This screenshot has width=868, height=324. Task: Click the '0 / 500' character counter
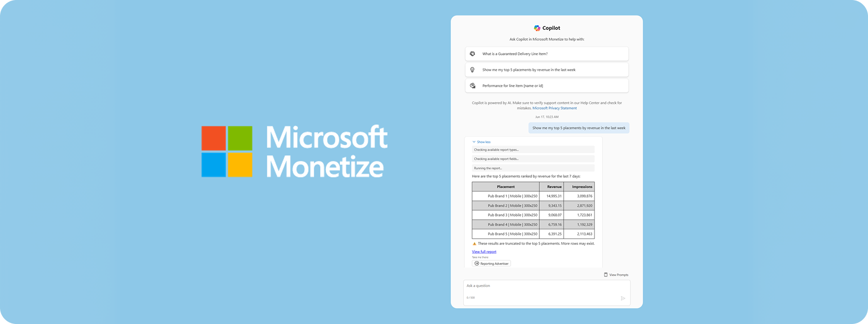click(x=471, y=298)
